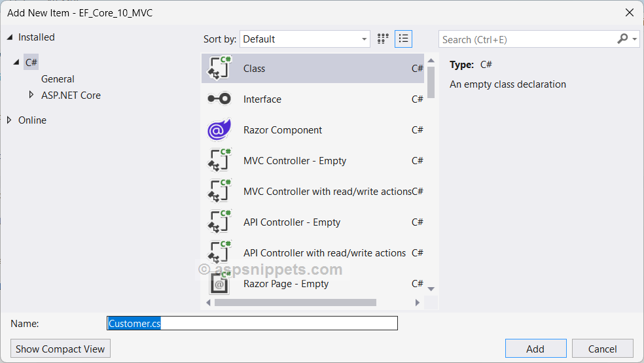Click the Cancel button

tap(603, 349)
